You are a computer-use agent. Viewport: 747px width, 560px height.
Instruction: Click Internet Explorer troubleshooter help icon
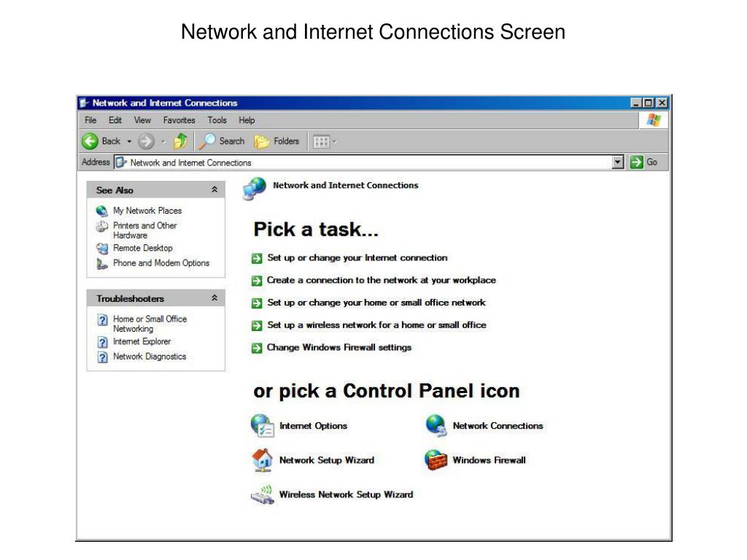click(x=102, y=342)
